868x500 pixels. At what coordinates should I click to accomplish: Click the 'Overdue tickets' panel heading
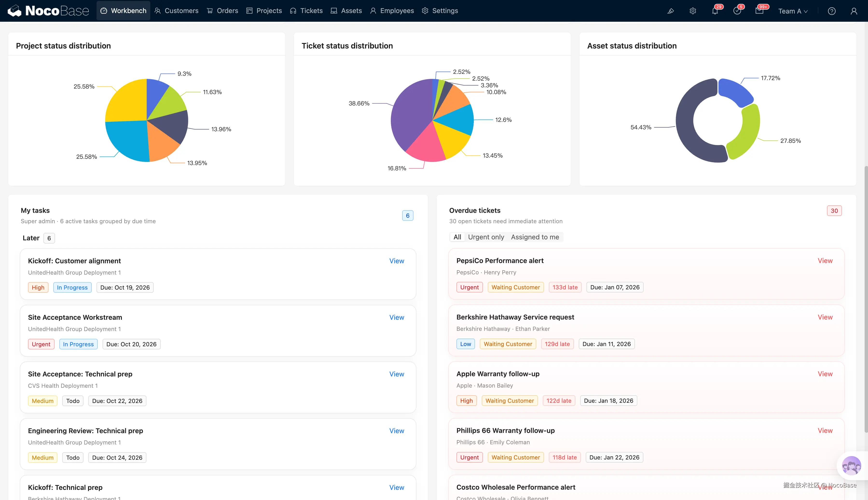pyautogui.click(x=475, y=210)
